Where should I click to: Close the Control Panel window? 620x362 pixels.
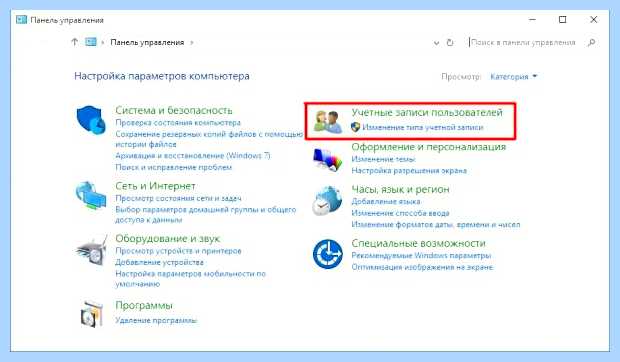point(594,19)
